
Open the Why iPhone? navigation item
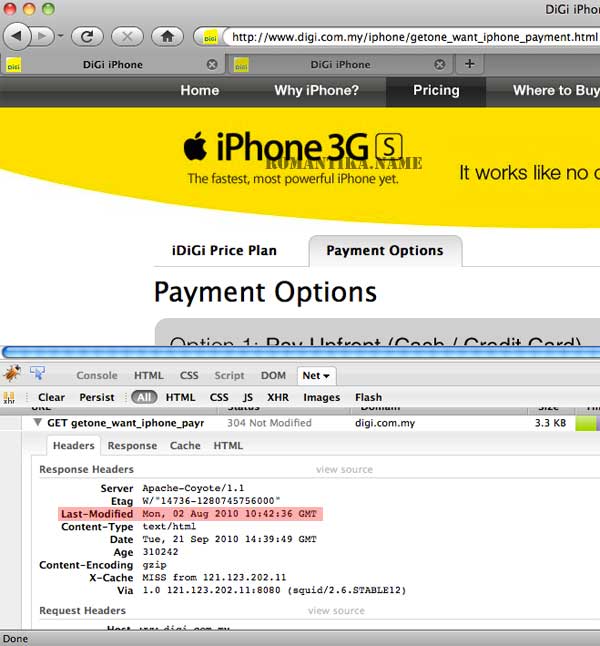[x=316, y=90]
